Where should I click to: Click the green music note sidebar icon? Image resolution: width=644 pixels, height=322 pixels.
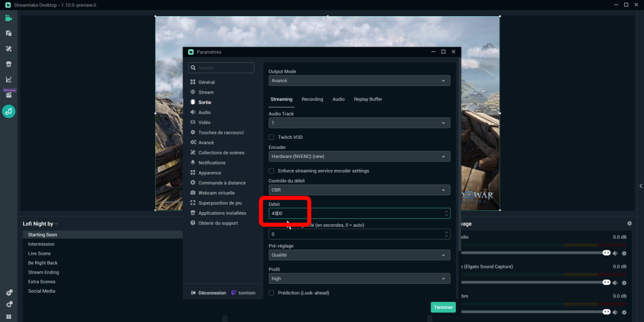pos(9,111)
